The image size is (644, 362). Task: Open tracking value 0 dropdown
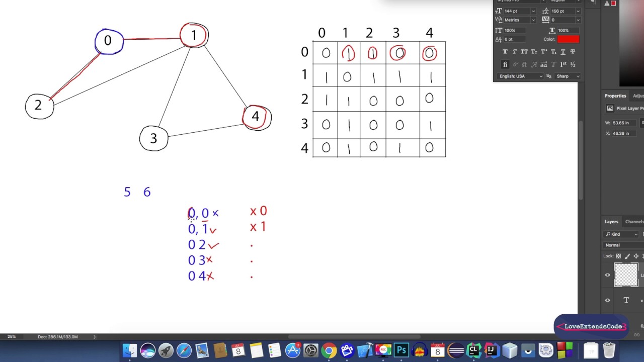click(x=578, y=20)
